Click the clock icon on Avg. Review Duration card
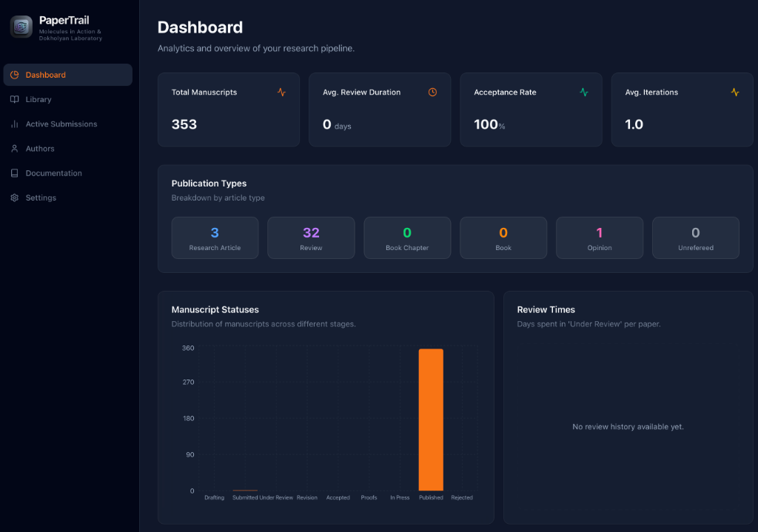Image resolution: width=758 pixels, height=532 pixels. pos(432,92)
